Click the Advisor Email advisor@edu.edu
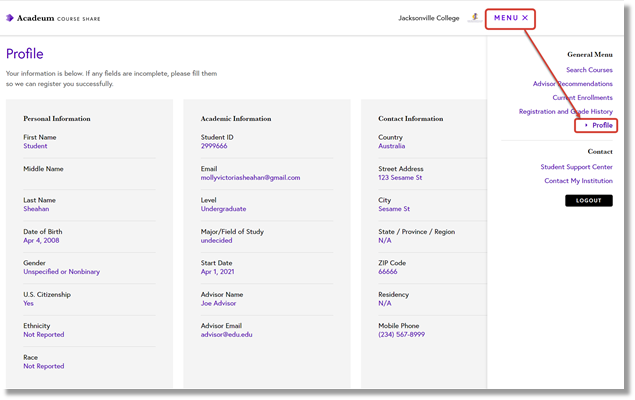The width and height of the screenshot is (635, 400). point(226,335)
